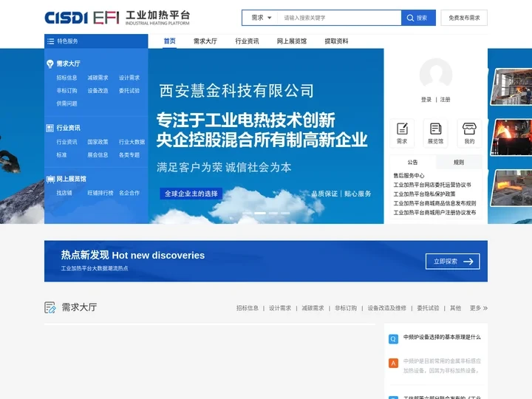Open 行业大数据 sidebar link
532x399 pixels.
pyautogui.click(x=132, y=142)
